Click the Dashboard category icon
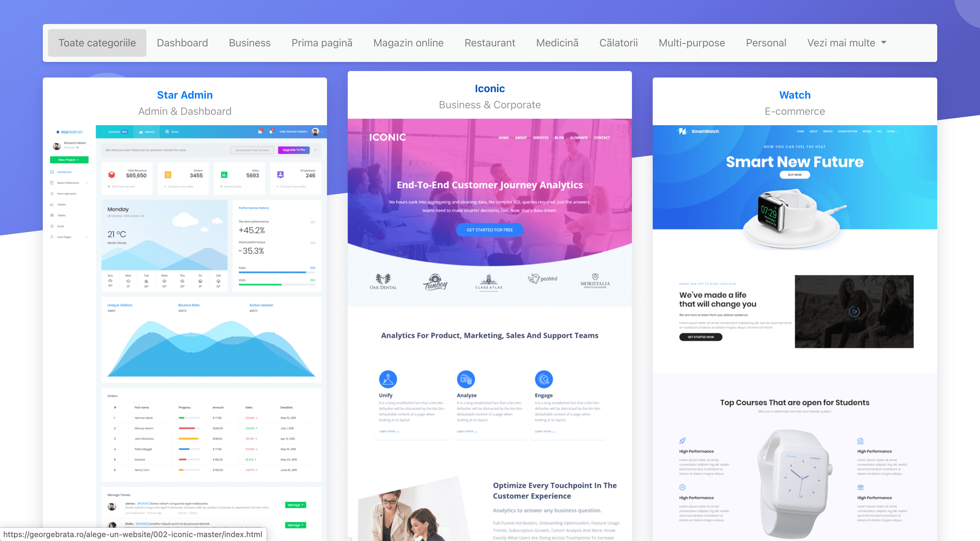980x541 pixels. coord(183,42)
